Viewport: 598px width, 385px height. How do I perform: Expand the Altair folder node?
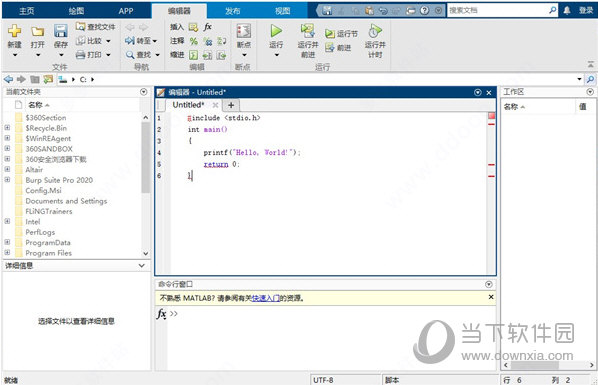click(x=7, y=169)
